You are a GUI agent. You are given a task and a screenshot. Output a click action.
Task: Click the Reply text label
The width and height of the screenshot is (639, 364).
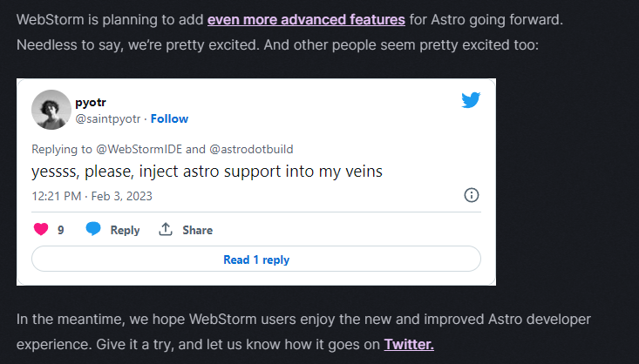click(125, 230)
